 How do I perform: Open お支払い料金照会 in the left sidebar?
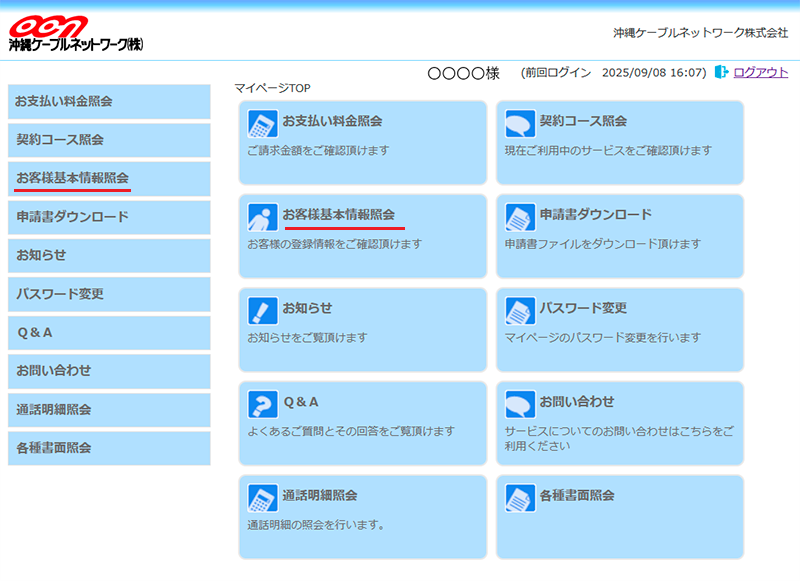[109, 102]
